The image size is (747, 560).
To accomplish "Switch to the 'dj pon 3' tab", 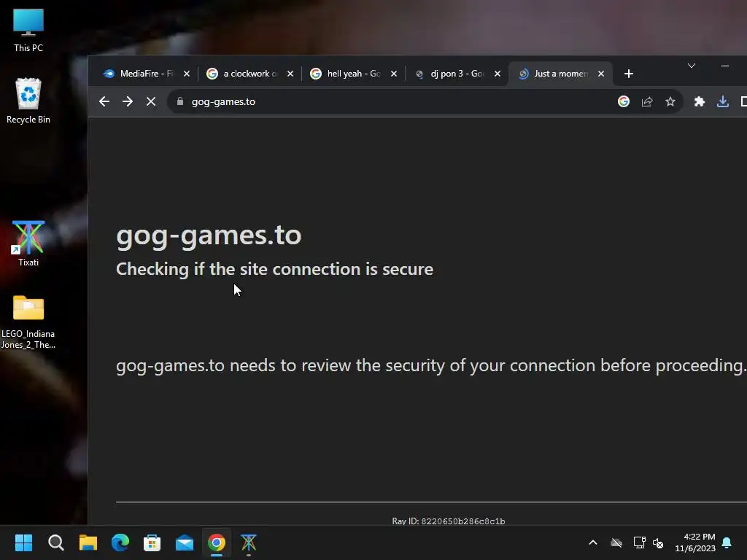I will 457,74.
